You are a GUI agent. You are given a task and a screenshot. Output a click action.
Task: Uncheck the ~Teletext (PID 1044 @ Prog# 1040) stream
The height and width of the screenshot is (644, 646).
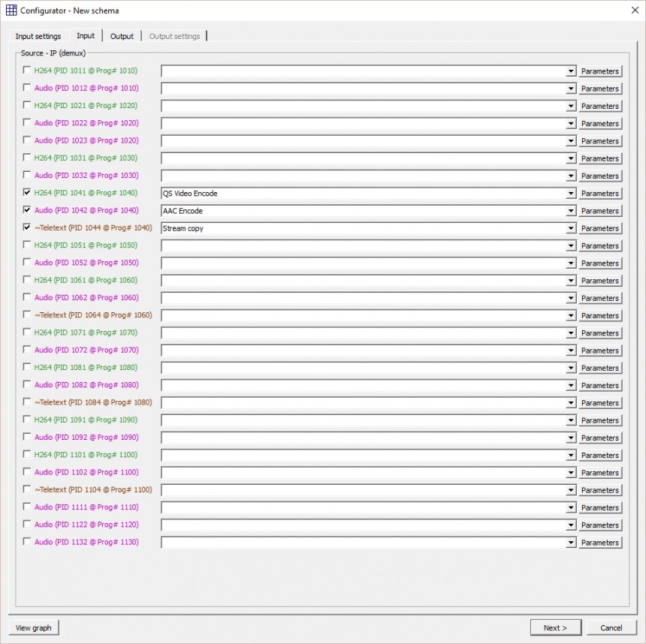tap(27, 227)
